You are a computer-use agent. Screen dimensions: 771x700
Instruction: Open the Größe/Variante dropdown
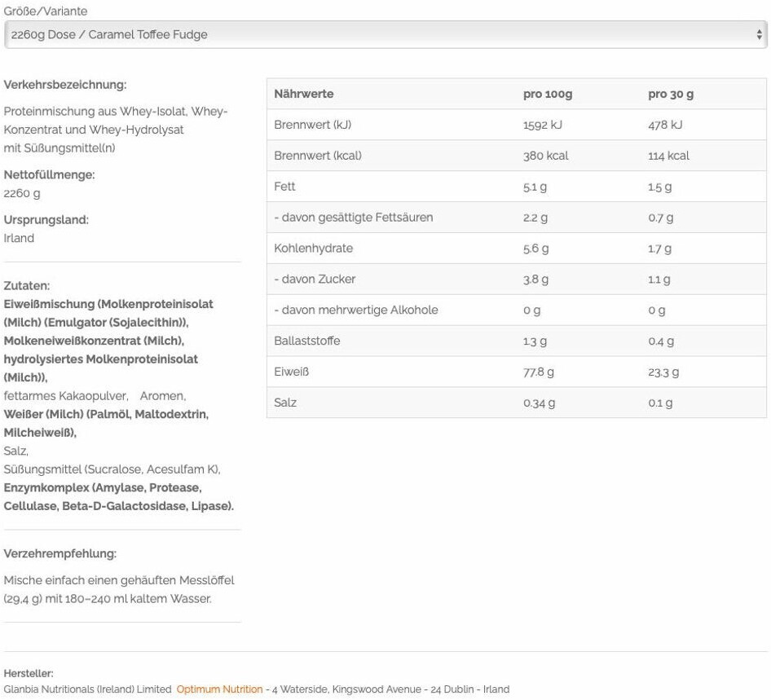click(383, 35)
